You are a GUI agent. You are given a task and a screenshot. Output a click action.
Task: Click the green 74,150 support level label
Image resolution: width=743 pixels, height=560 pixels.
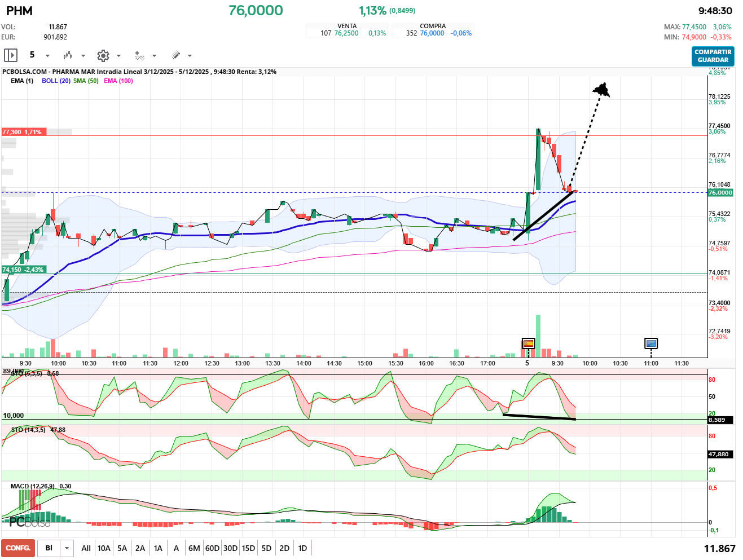tap(23, 270)
